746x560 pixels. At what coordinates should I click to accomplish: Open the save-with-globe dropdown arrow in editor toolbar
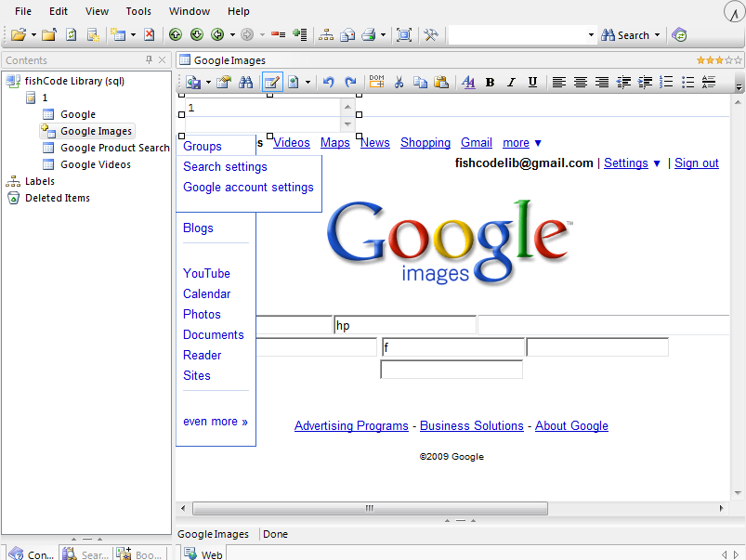(x=208, y=83)
